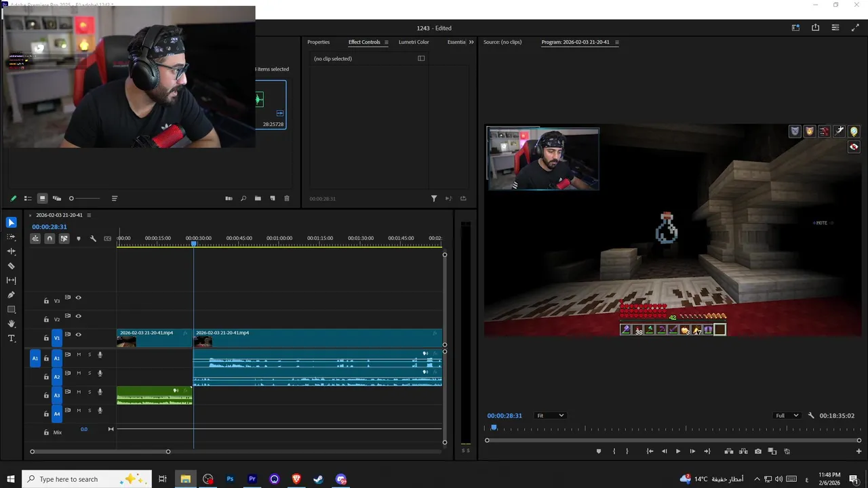
Task: Click Mark In bracket button
Action: (614, 451)
